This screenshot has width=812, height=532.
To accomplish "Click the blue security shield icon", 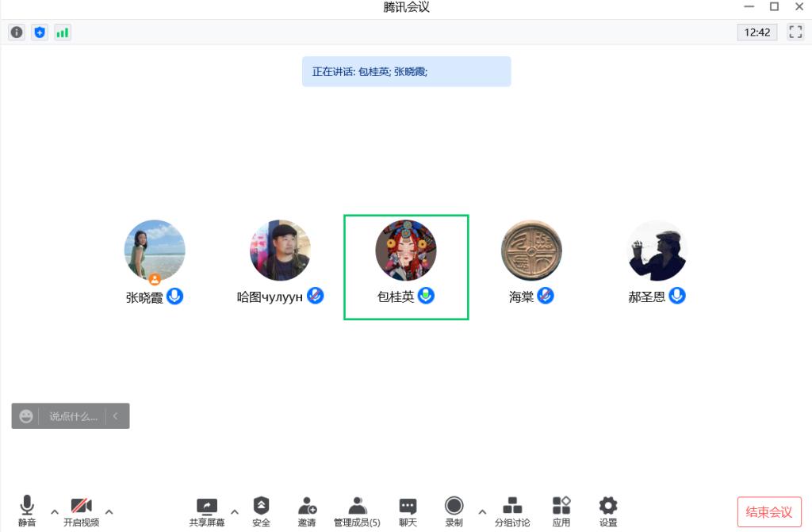I will pyautogui.click(x=40, y=33).
